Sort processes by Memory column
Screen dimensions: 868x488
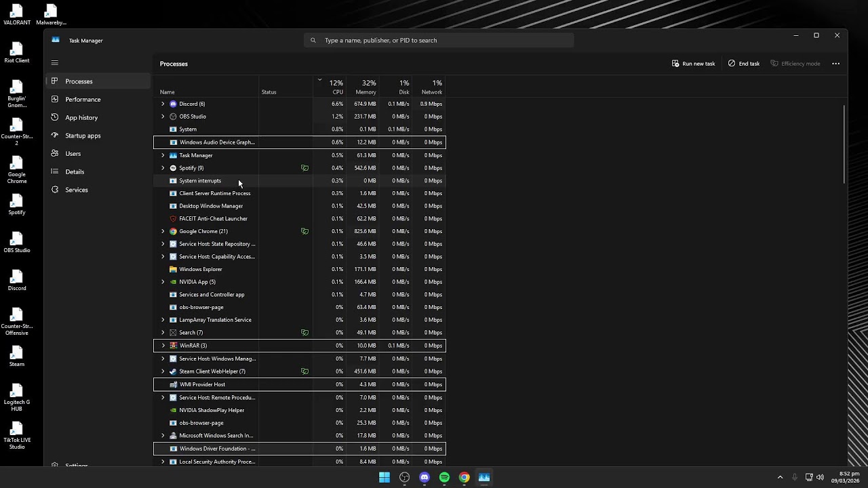pos(363,87)
